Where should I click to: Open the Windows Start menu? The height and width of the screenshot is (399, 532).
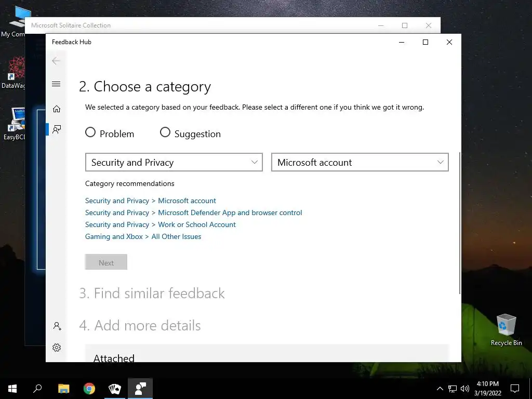pyautogui.click(x=12, y=389)
